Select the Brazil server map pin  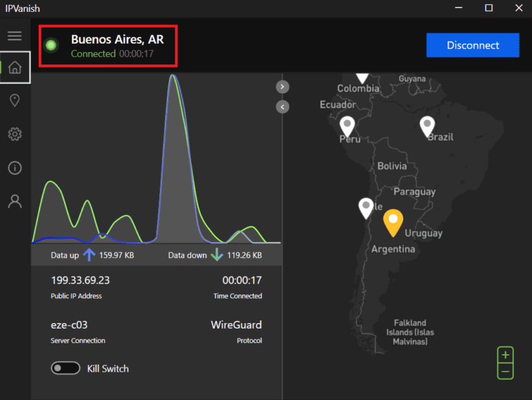click(427, 125)
